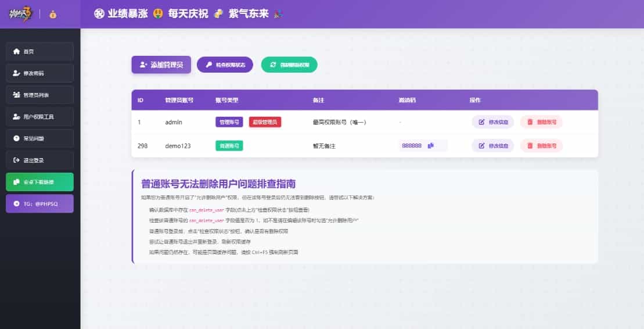Click the refresh icon on the green button

click(272, 65)
